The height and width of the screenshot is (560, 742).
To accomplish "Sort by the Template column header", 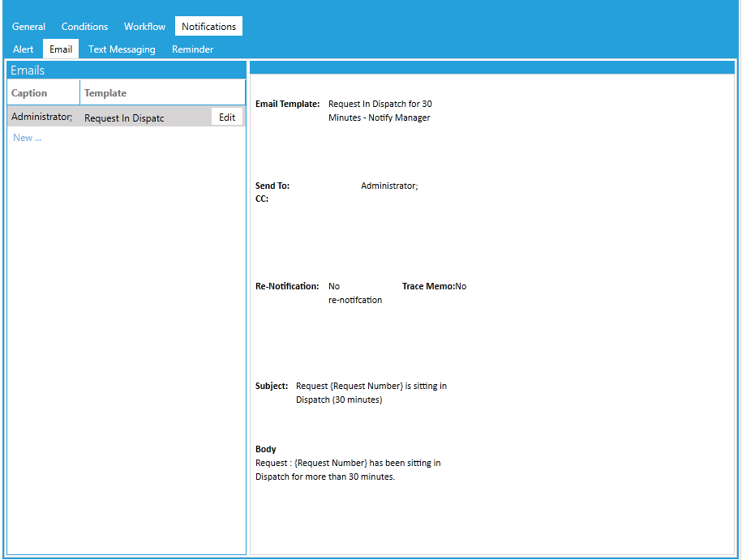I will (x=105, y=92).
